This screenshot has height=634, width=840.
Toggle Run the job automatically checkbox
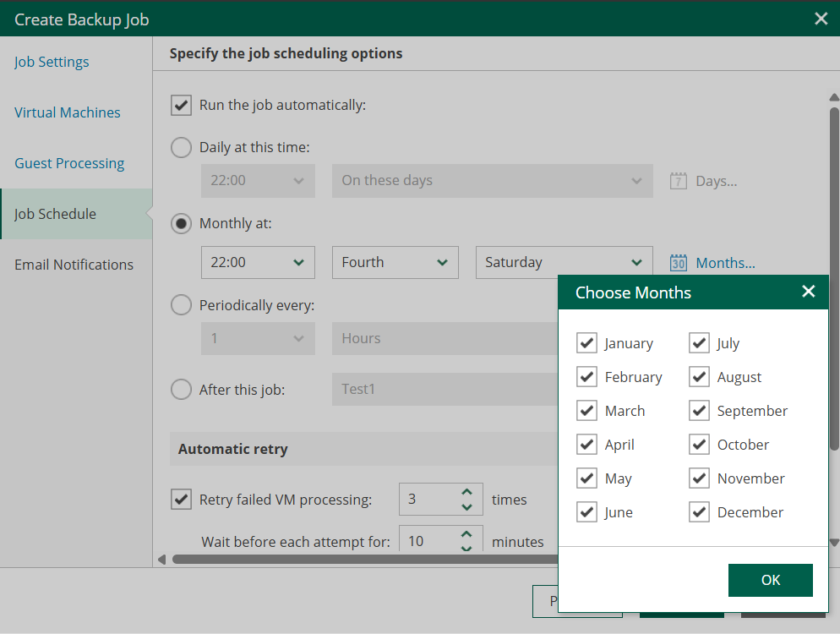point(181,105)
